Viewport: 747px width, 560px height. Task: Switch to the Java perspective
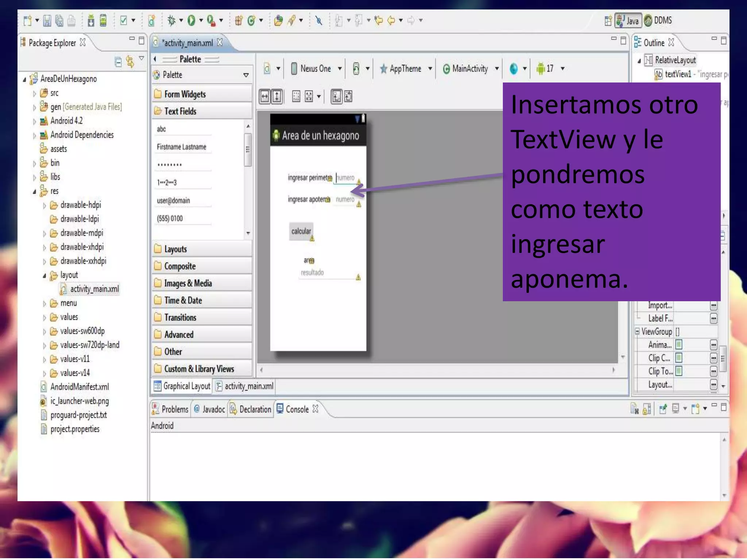pos(628,21)
